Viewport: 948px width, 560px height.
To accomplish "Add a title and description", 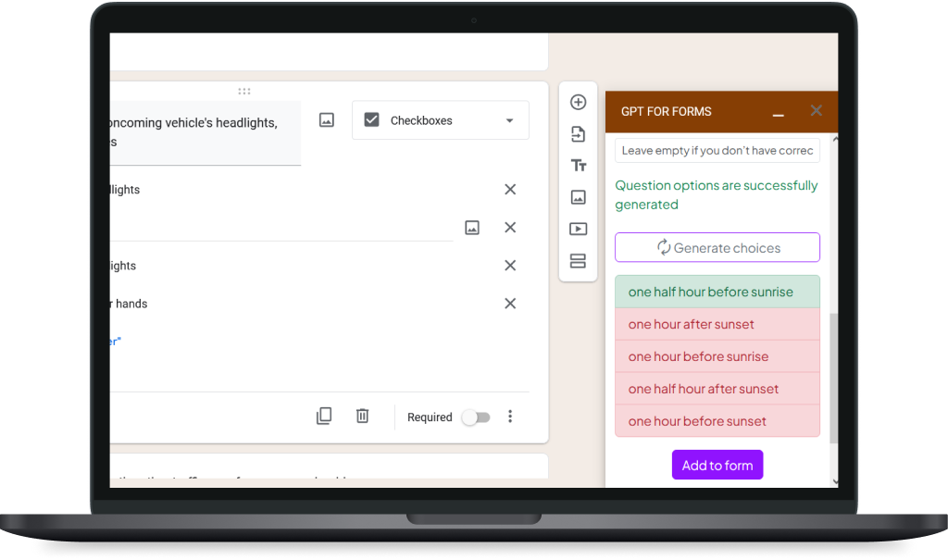I will (x=579, y=166).
